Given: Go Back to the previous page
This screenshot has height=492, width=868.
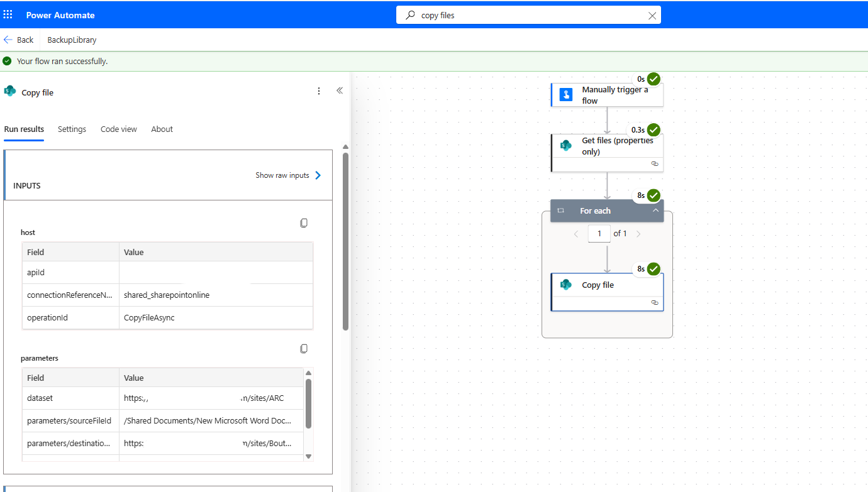Looking at the screenshot, I should click(19, 40).
